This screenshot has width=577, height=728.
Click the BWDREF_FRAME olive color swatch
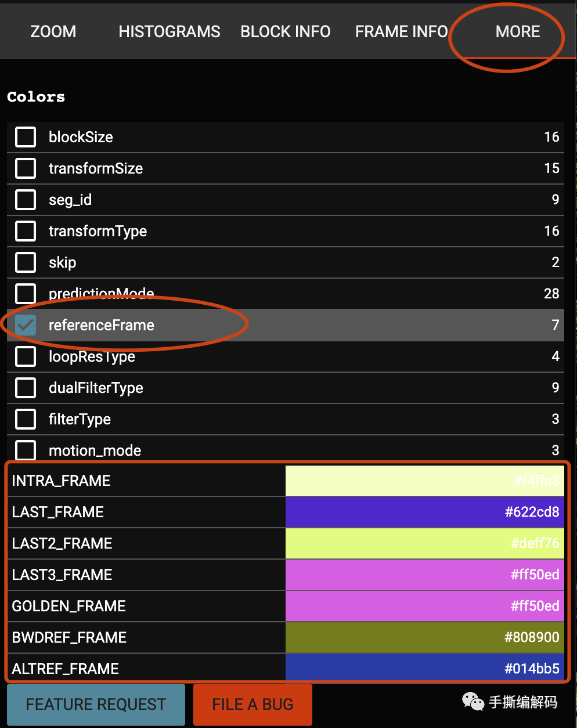point(424,637)
